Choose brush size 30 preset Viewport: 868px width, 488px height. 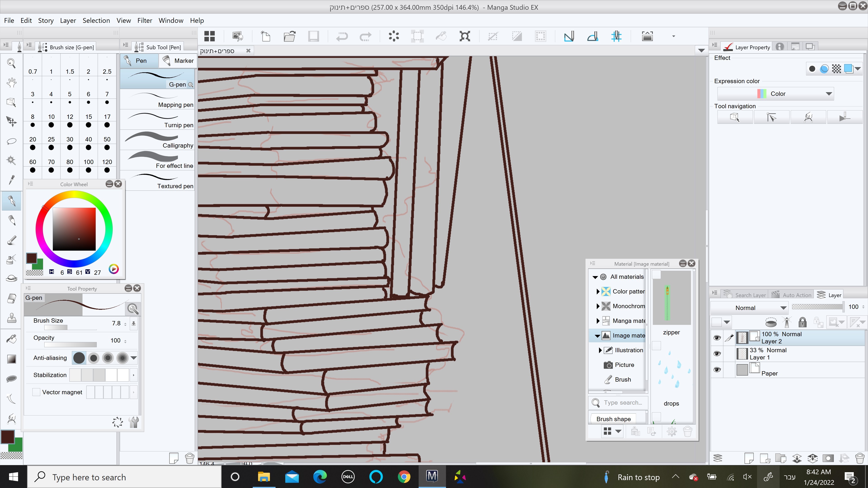(70, 143)
